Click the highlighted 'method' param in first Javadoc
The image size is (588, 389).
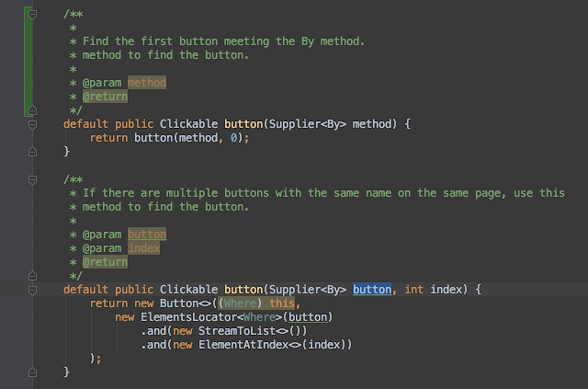tap(147, 83)
